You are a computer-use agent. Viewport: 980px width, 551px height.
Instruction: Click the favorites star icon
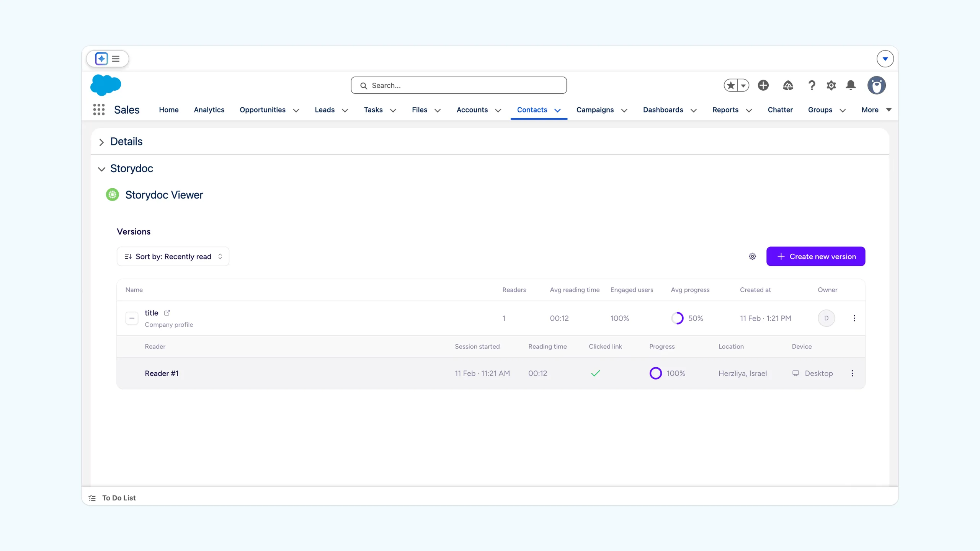731,85
